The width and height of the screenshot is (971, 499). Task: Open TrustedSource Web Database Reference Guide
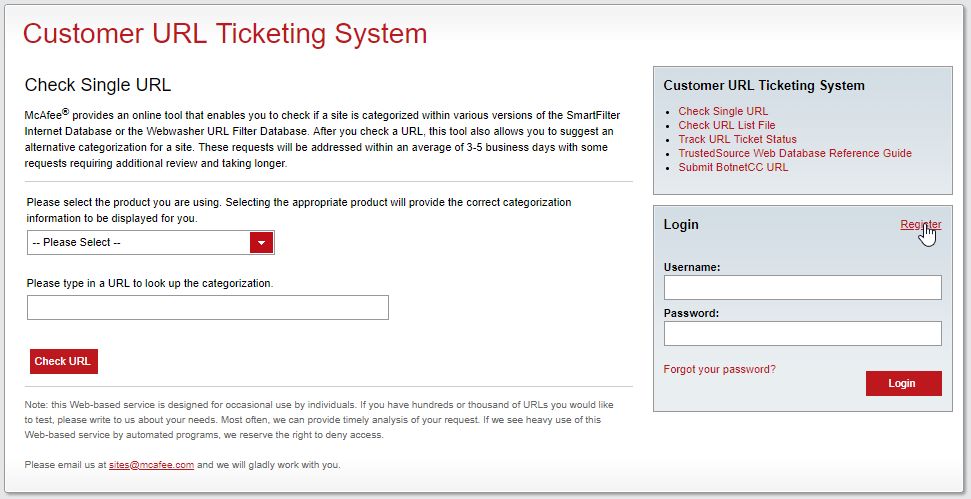[795, 153]
